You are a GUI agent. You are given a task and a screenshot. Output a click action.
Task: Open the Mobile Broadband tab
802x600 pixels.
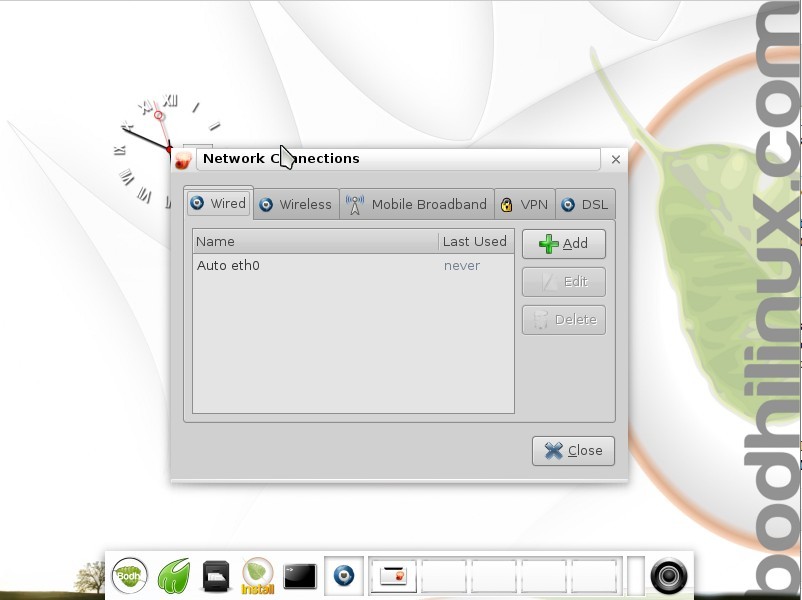pyautogui.click(x=417, y=204)
